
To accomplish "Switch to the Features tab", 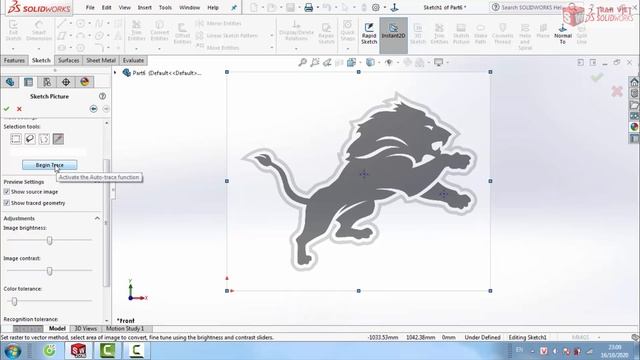I will point(14,60).
